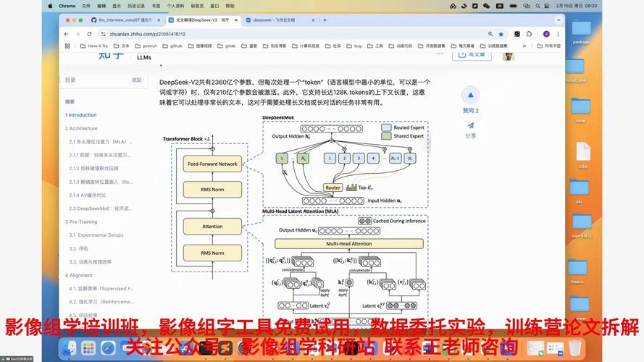
Task: Jump to 摘要 in contents
Action: pos(70,101)
